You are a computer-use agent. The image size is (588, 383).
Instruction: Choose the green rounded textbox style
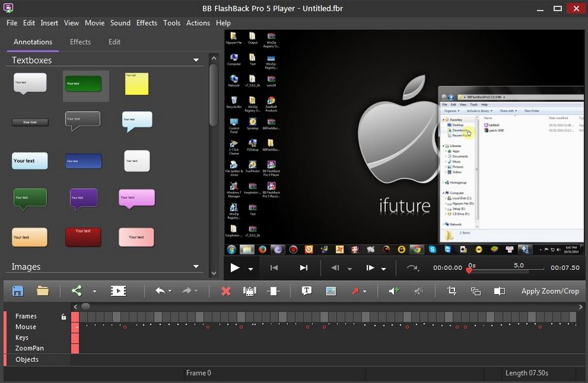(x=84, y=84)
